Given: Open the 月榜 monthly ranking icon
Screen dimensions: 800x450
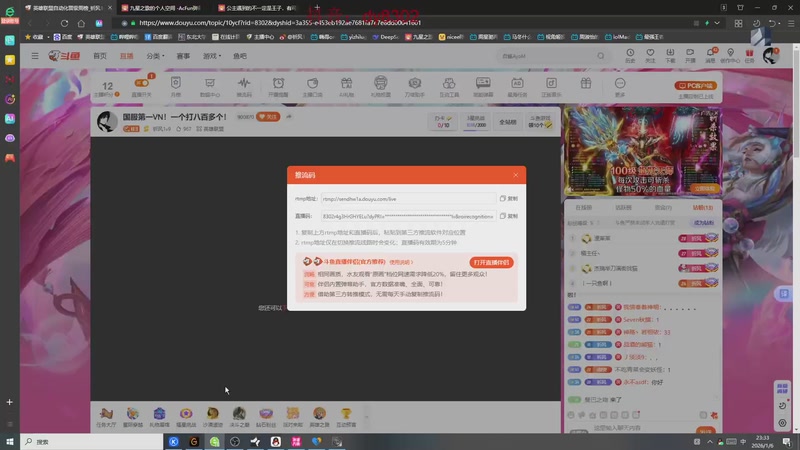Looking at the screenshot, I should point(176,86).
